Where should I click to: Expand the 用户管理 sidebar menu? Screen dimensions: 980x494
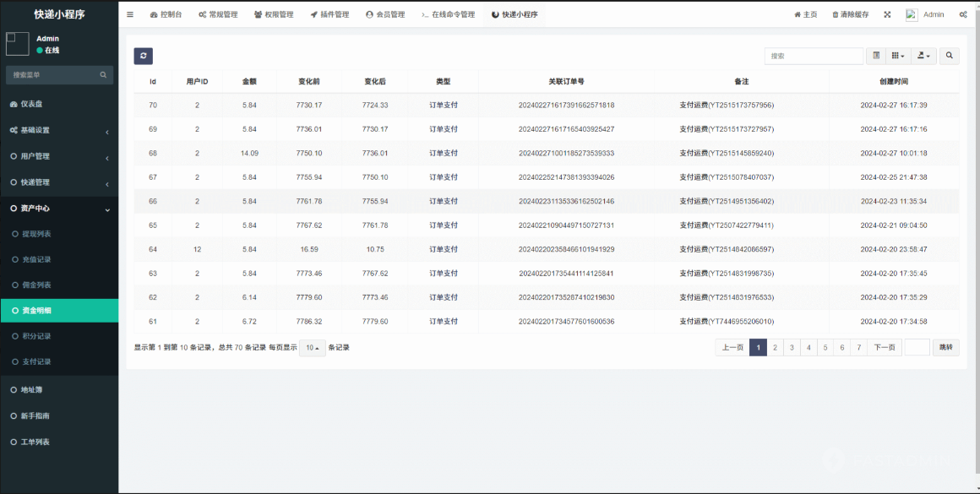(x=59, y=156)
